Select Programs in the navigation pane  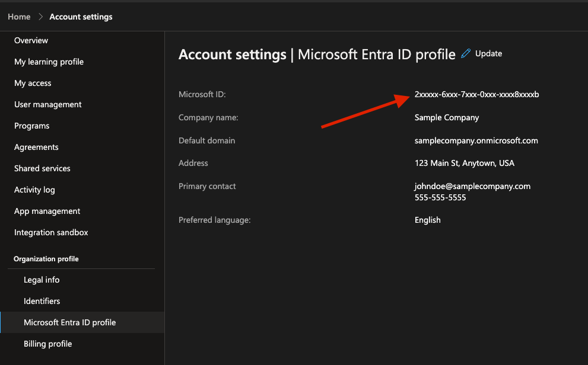(x=31, y=126)
